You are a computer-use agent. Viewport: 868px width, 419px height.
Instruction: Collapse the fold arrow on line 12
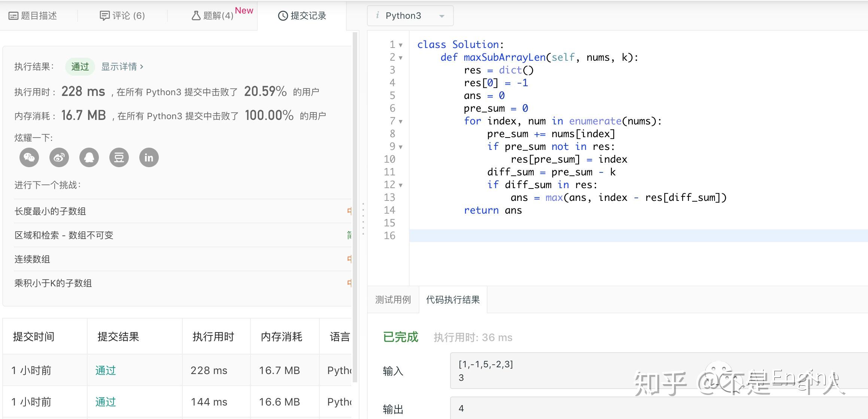[x=401, y=185]
